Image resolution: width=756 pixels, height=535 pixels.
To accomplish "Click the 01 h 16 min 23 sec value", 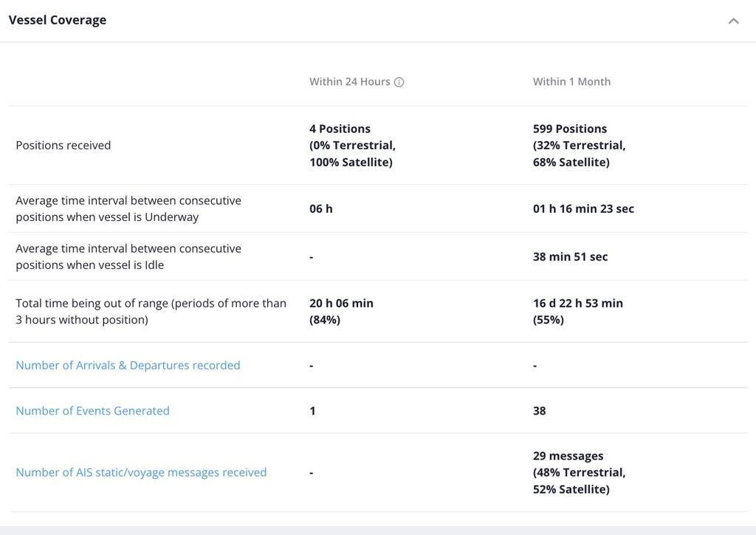I will [x=583, y=208].
